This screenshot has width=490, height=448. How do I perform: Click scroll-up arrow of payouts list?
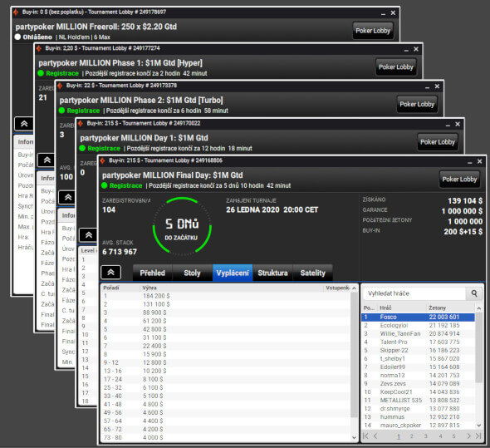(x=354, y=288)
